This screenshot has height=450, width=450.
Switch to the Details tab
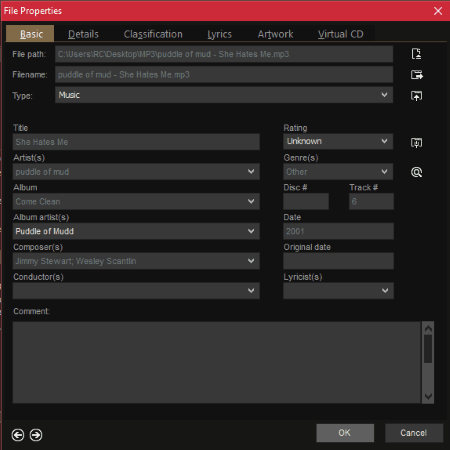pos(83,34)
